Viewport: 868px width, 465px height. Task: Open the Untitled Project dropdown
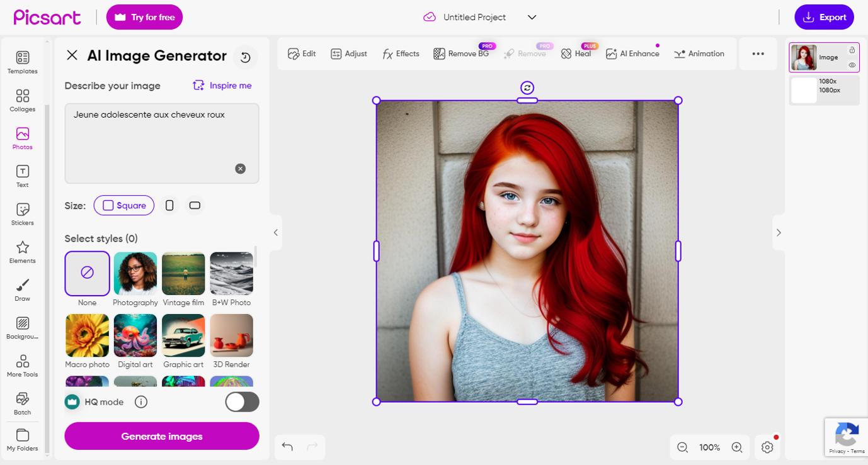(531, 17)
